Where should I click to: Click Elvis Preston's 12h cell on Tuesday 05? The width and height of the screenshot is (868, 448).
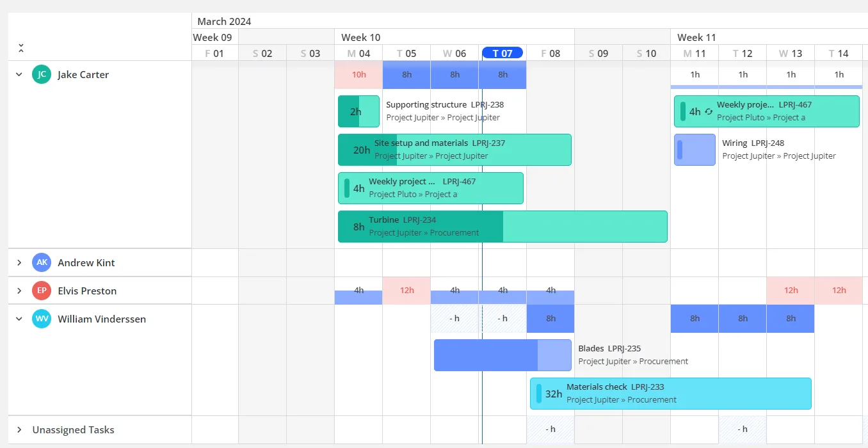(x=406, y=291)
